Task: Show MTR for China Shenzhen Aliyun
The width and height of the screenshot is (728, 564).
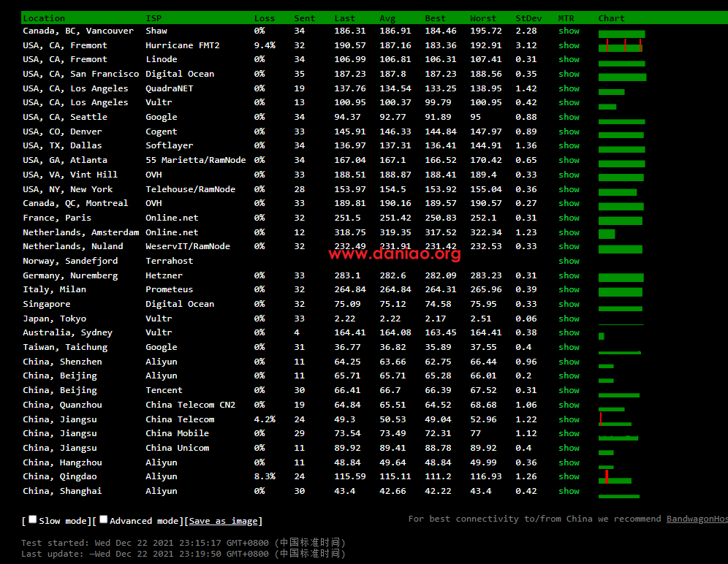Action: [x=569, y=362]
